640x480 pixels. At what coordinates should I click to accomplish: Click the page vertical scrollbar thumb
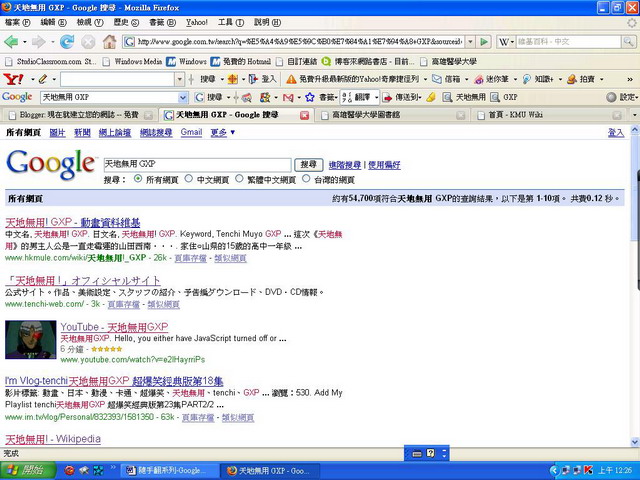pos(635,188)
